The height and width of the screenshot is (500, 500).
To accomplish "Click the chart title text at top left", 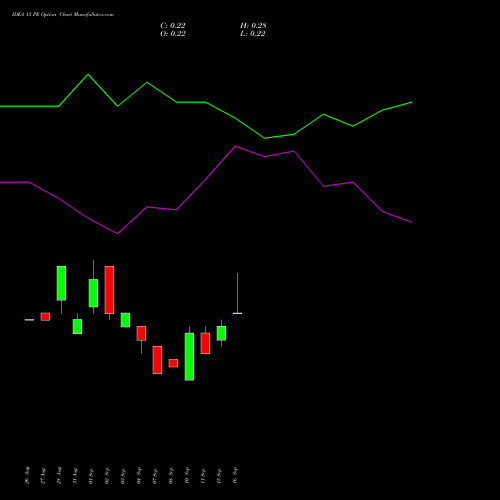I will pyautogui.click(x=63, y=14).
